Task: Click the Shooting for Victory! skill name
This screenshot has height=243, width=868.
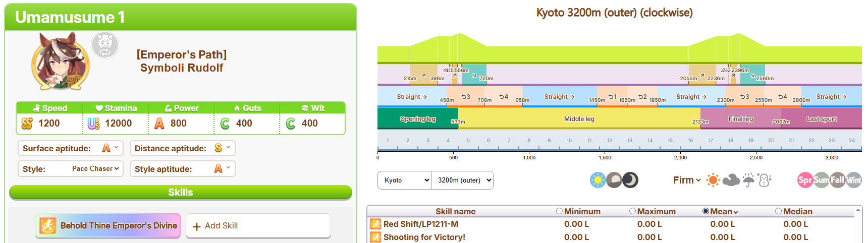Action: (424, 237)
